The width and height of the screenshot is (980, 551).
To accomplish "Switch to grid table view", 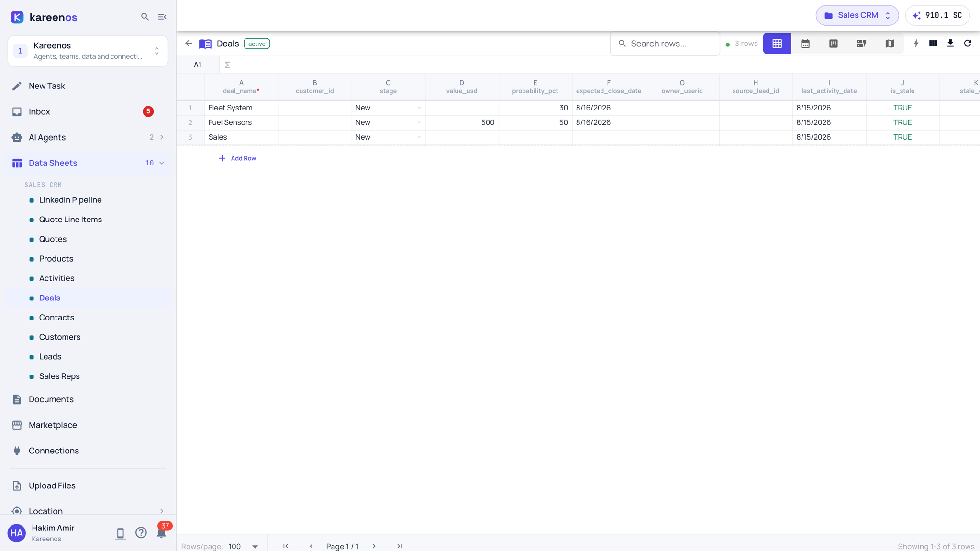I will (x=777, y=44).
